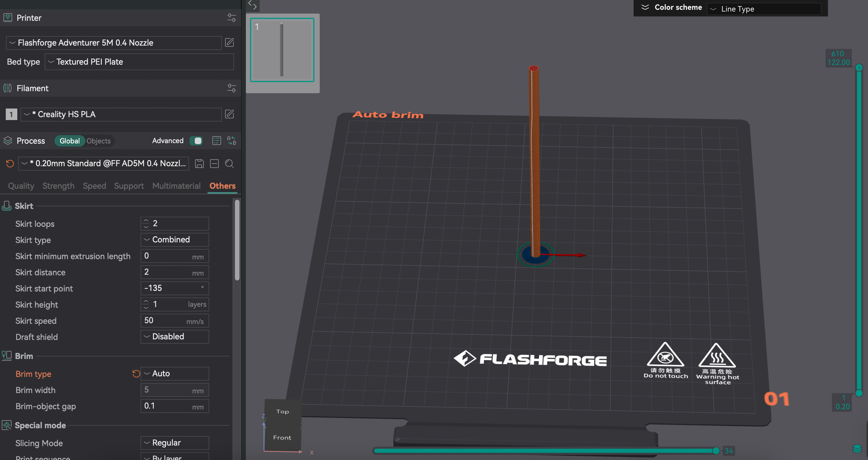Click the Skirt distance input field
This screenshot has width=868, height=460.
click(175, 272)
